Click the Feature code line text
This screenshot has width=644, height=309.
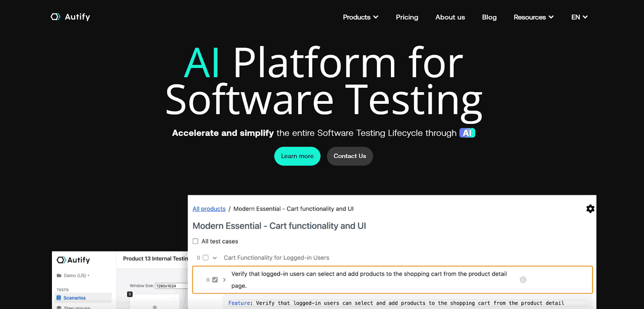click(x=396, y=303)
